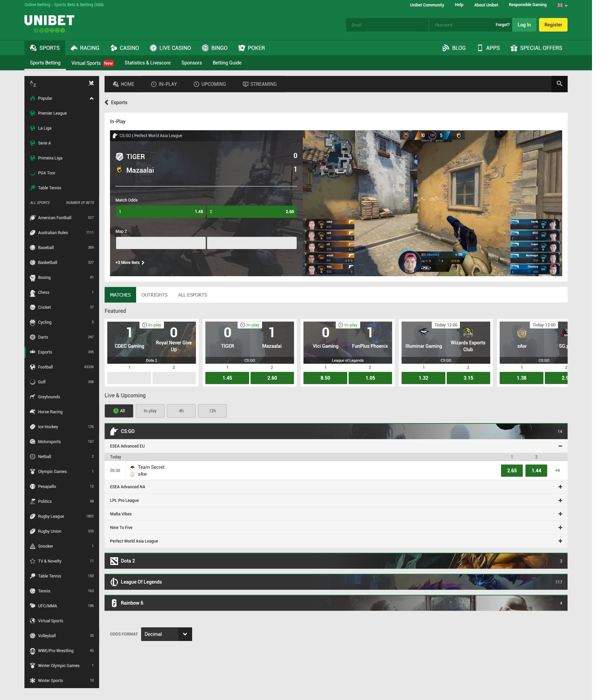Open the language flag selector
This screenshot has width=611, height=700.
point(562,5)
